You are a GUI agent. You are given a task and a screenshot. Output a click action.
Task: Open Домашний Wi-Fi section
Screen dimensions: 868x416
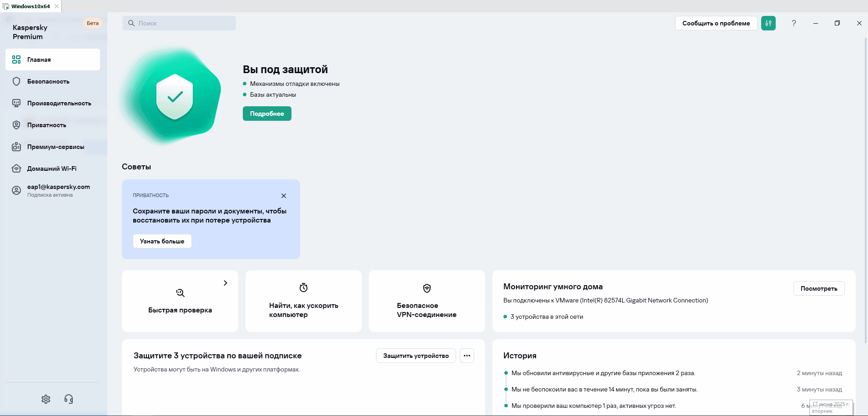coord(53,168)
